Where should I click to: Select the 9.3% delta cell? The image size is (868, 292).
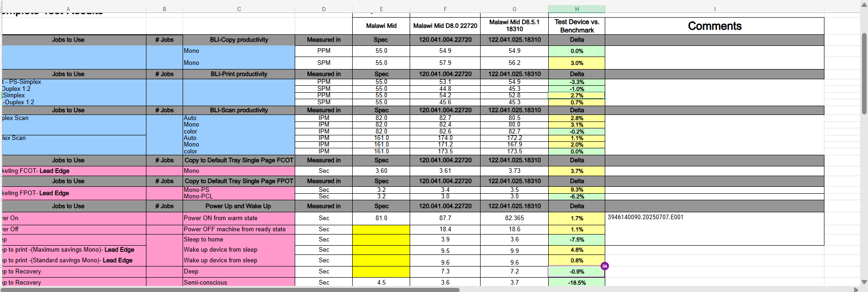[x=577, y=190]
